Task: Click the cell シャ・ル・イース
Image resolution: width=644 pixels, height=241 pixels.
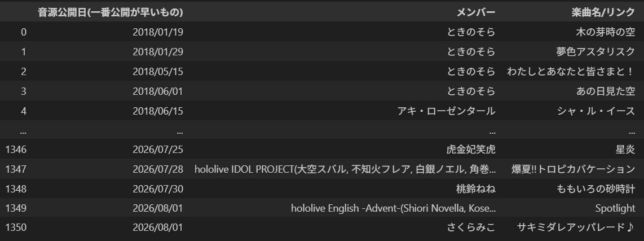Action: [x=596, y=111]
